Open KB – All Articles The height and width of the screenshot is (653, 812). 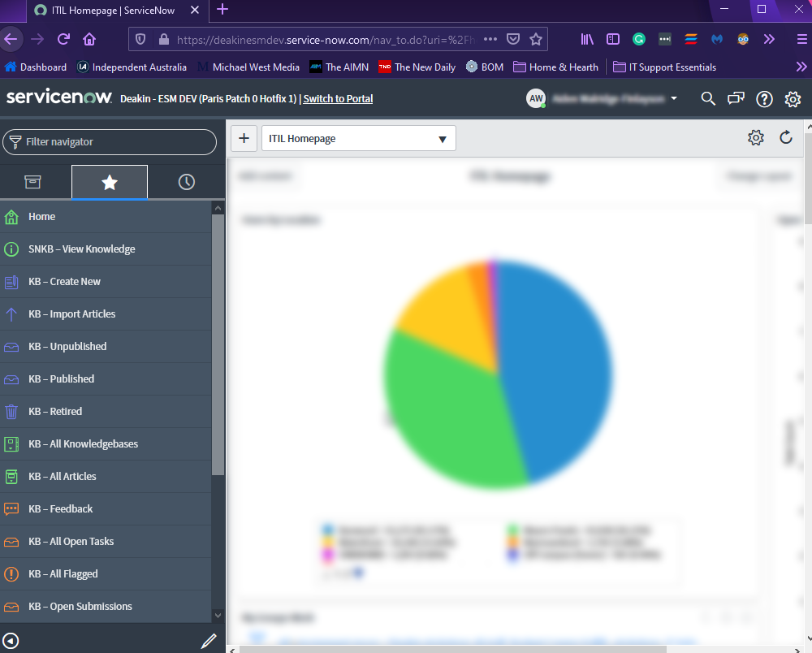pyautogui.click(x=106, y=477)
